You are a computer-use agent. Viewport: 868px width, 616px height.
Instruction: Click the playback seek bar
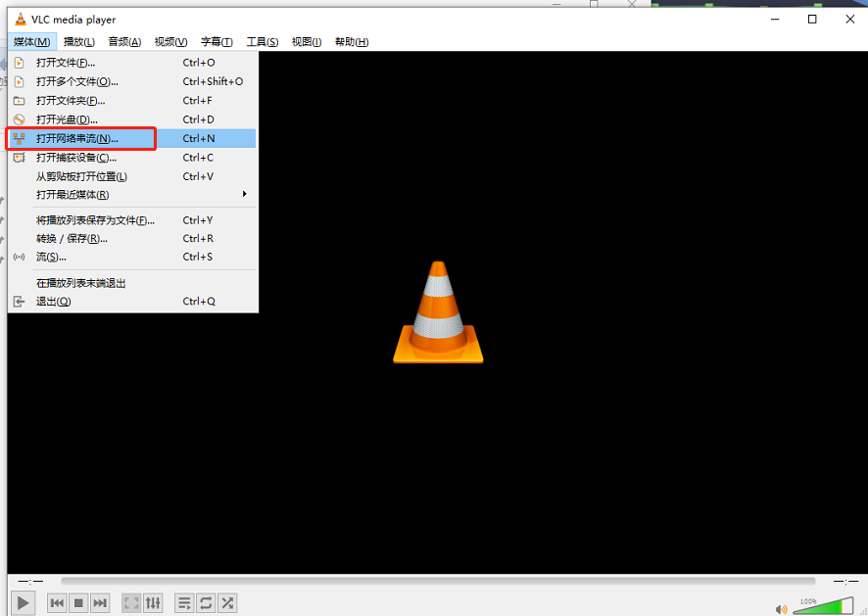(x=438, y=581)
